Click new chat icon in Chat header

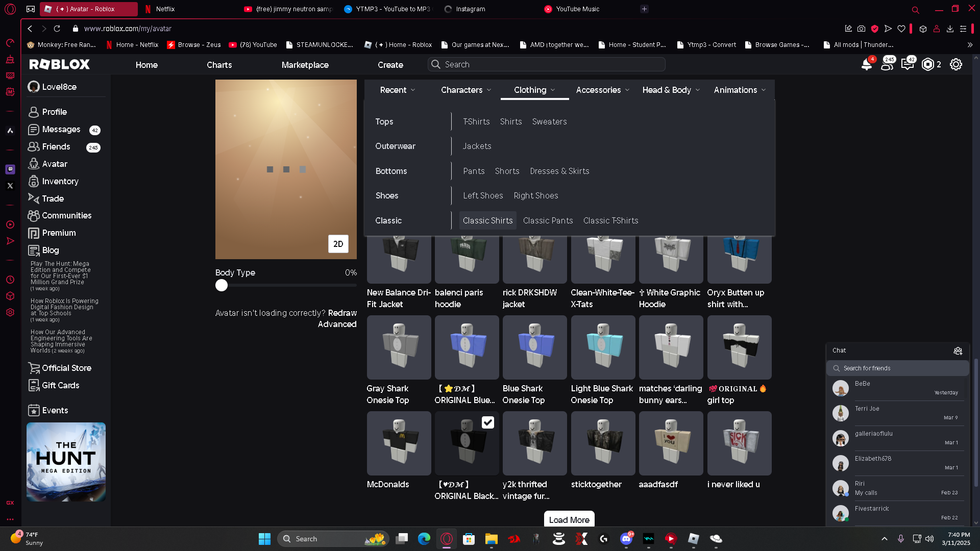point(958,350)
